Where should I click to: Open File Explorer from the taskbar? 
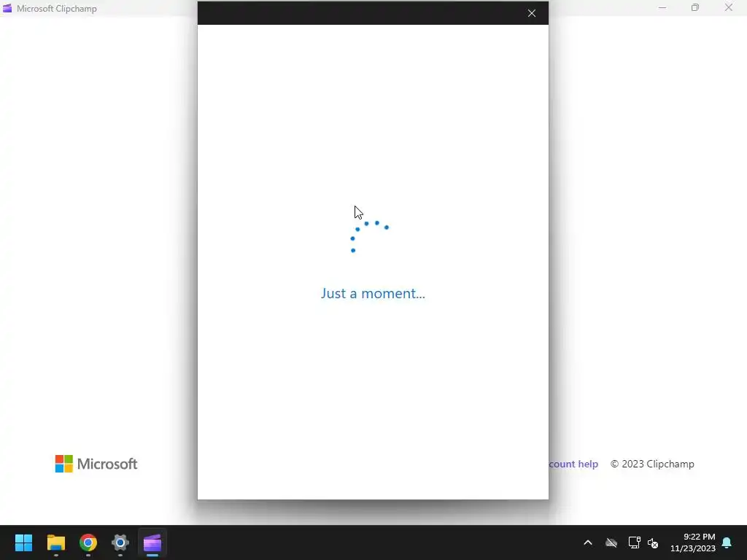pos(55,542)
